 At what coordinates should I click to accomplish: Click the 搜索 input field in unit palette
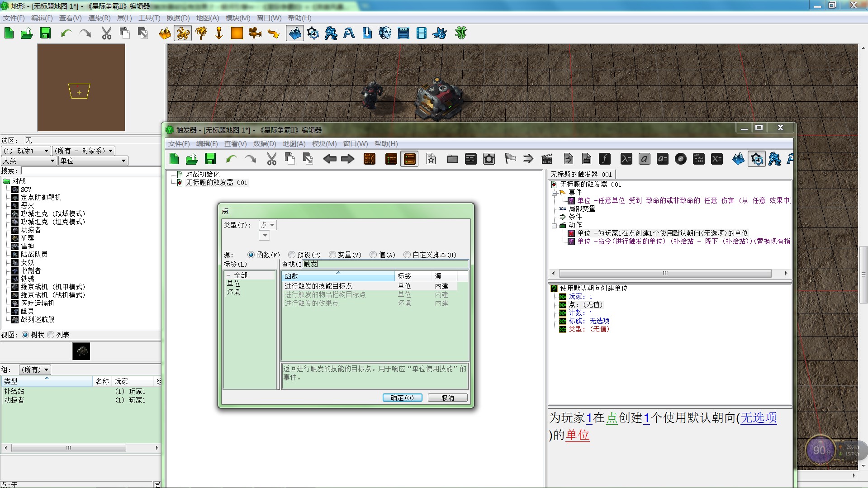pos(90,171)
